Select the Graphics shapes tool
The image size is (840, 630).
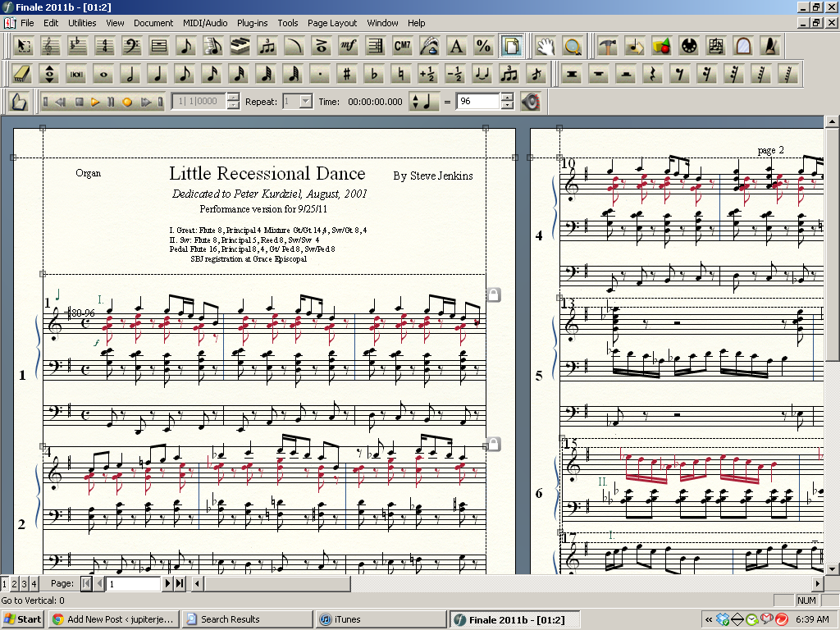(662, 47)
